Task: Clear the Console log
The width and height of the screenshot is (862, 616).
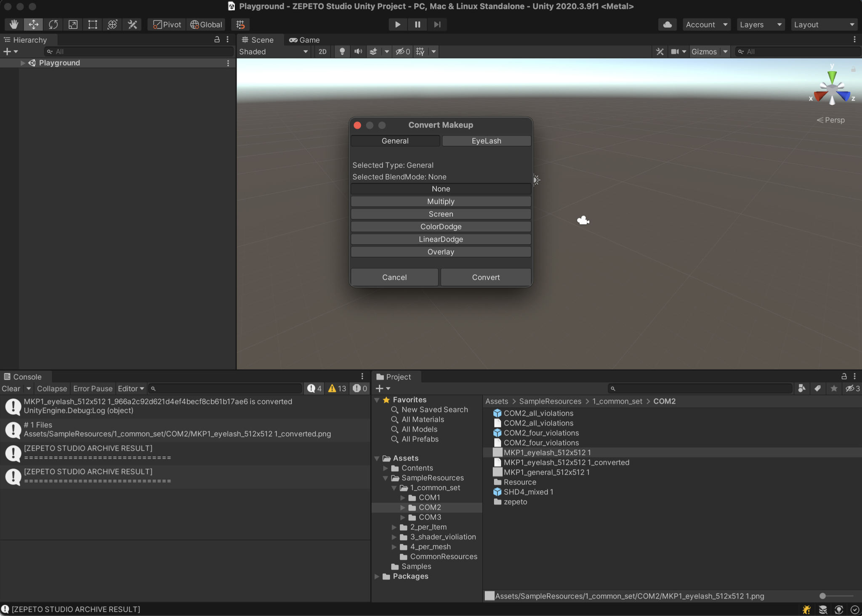Action: pos(11,388)
